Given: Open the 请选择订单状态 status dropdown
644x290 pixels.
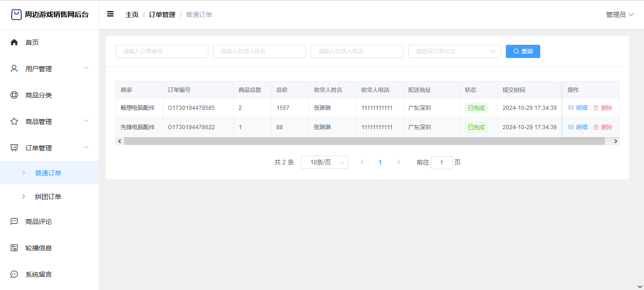Looking at the screenshot, I should click(454, 51).
